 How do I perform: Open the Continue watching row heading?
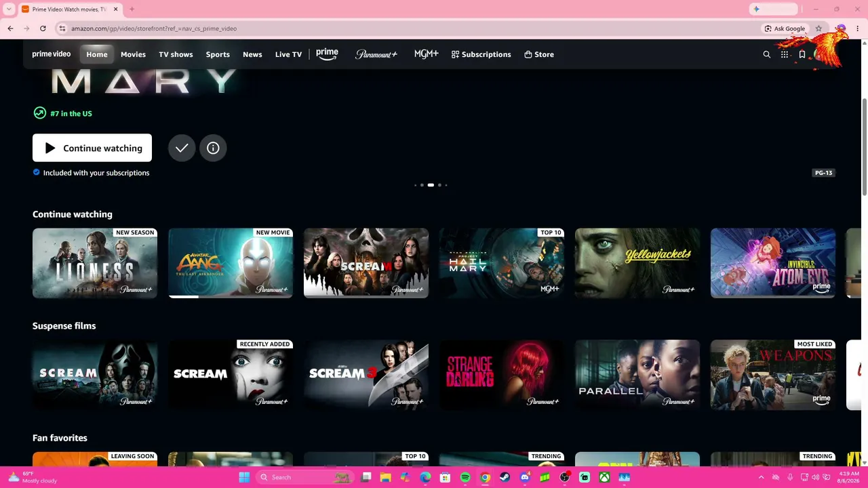[x=73, y=214]
